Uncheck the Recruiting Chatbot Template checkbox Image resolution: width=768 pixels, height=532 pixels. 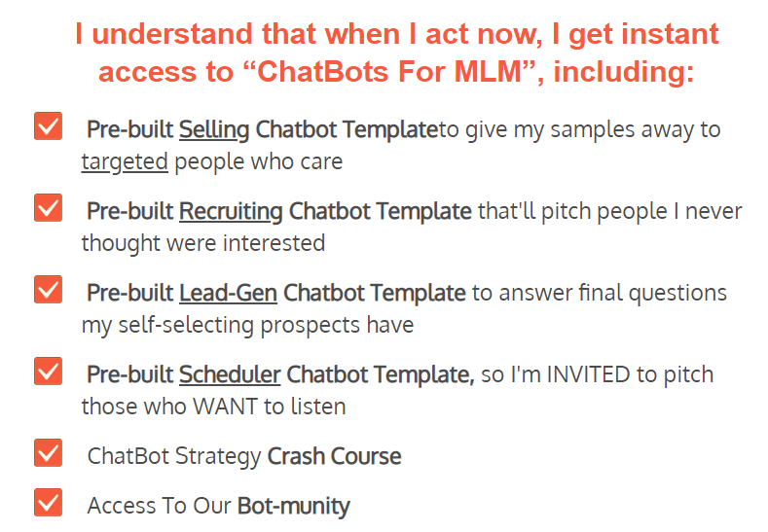tap(48, 208)
